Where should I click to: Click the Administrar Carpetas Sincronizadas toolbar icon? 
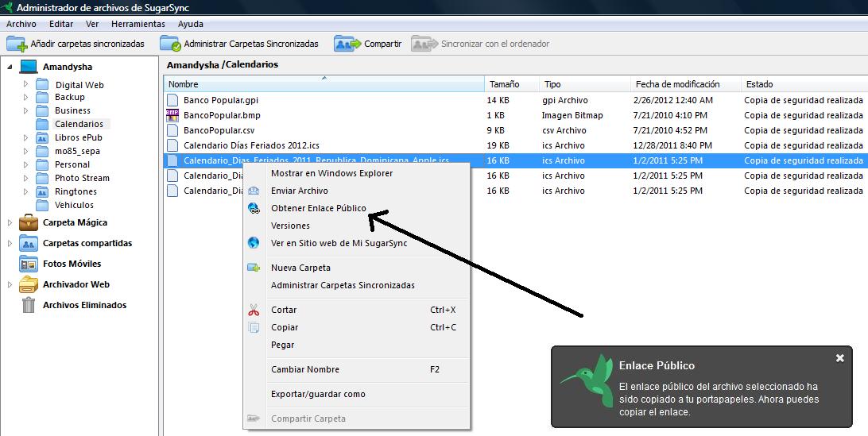tap(170, 44)
